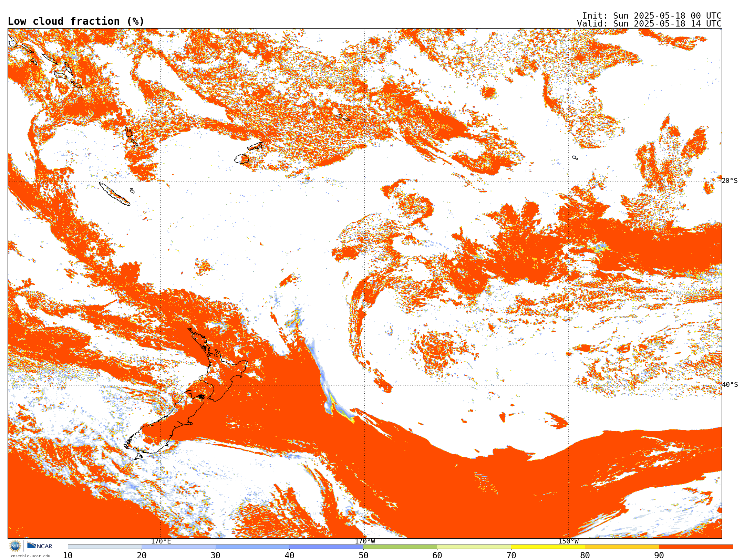Pick the 70-80 bright yellow colorbar segment
Screen dimensions: 744x560
[548, 547]
